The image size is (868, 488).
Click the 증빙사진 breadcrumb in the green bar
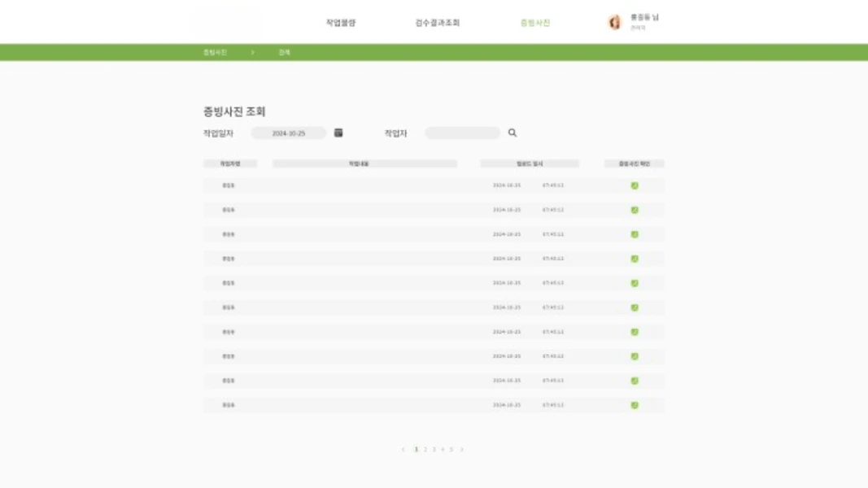click(x=215, y=52)
